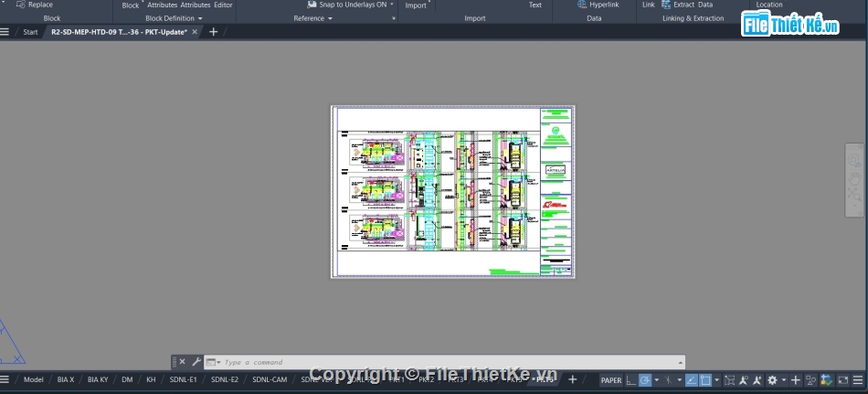Toggle Object Snap in status bar
The image size is (868, 394).
pos(705,380)
